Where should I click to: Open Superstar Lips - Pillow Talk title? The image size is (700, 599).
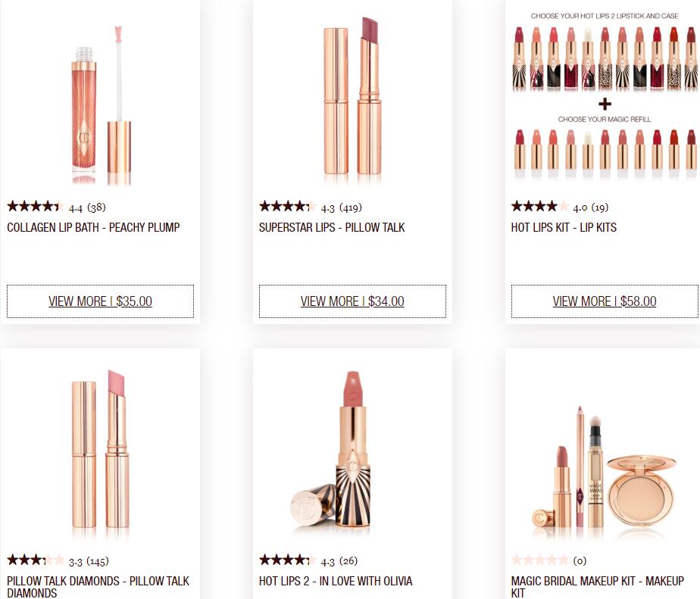[x=332, y=228]
